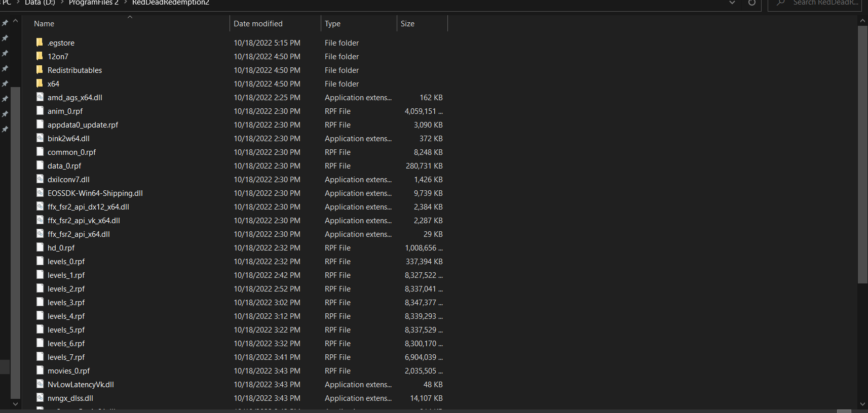Select the levels_0.rpf file icon
The height and width of the screenshot is (413, 868).
(40, 261)
